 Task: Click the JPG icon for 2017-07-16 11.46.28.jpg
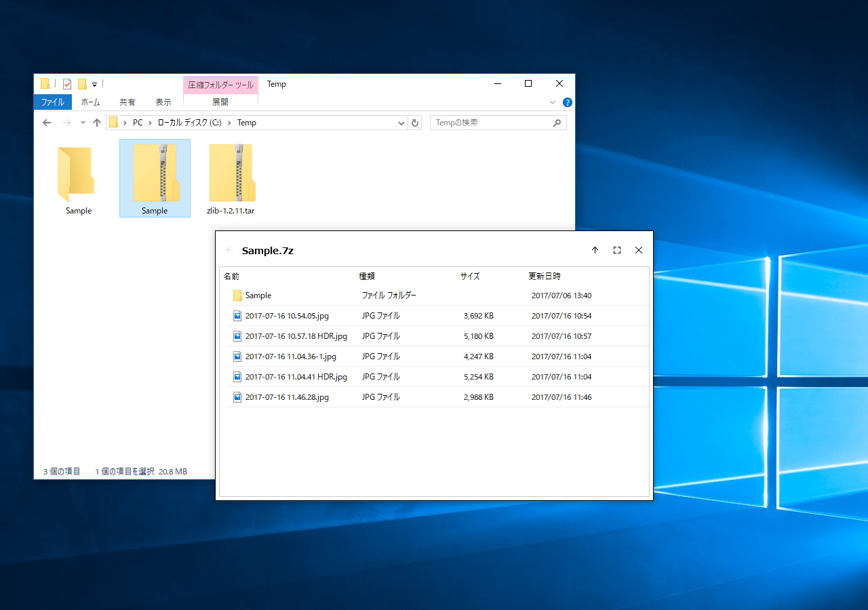pyautogui.click(x=237, y=397)
